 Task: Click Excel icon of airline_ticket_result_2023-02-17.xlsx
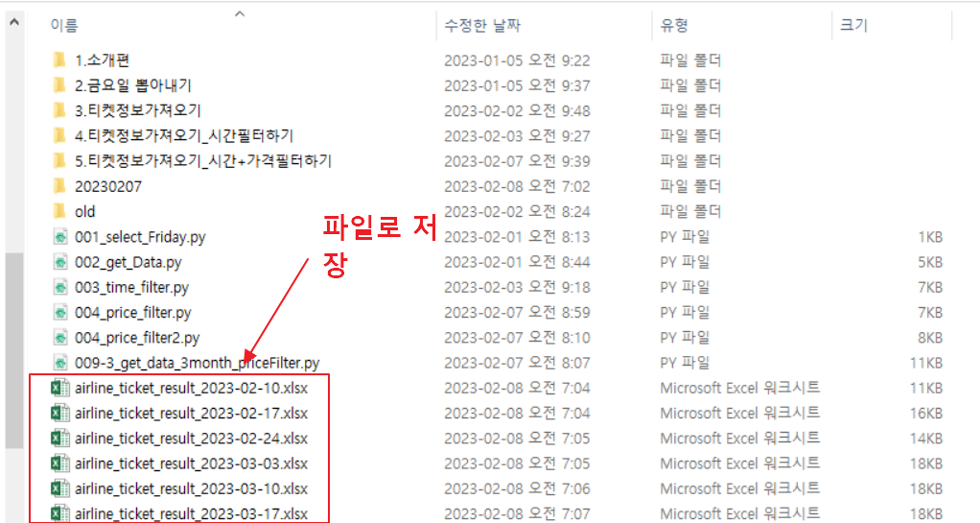pos(60,413)
